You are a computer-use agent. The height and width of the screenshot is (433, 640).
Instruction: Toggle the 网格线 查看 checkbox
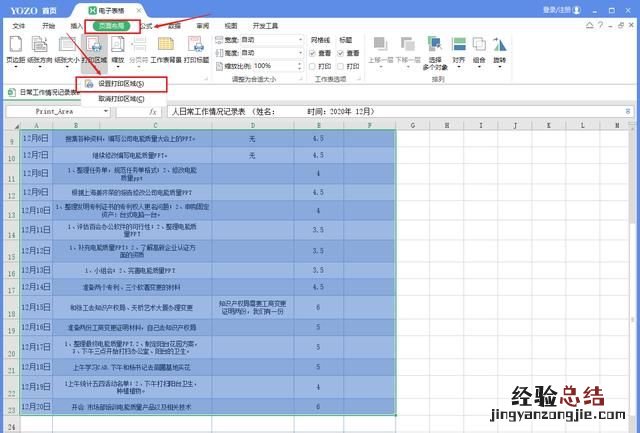coord(314,52)
